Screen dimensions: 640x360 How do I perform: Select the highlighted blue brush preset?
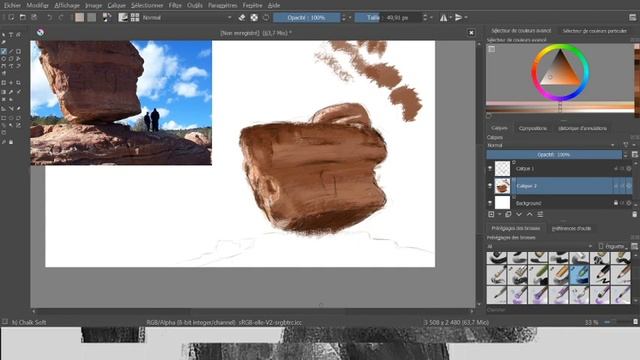pos(579,274)
